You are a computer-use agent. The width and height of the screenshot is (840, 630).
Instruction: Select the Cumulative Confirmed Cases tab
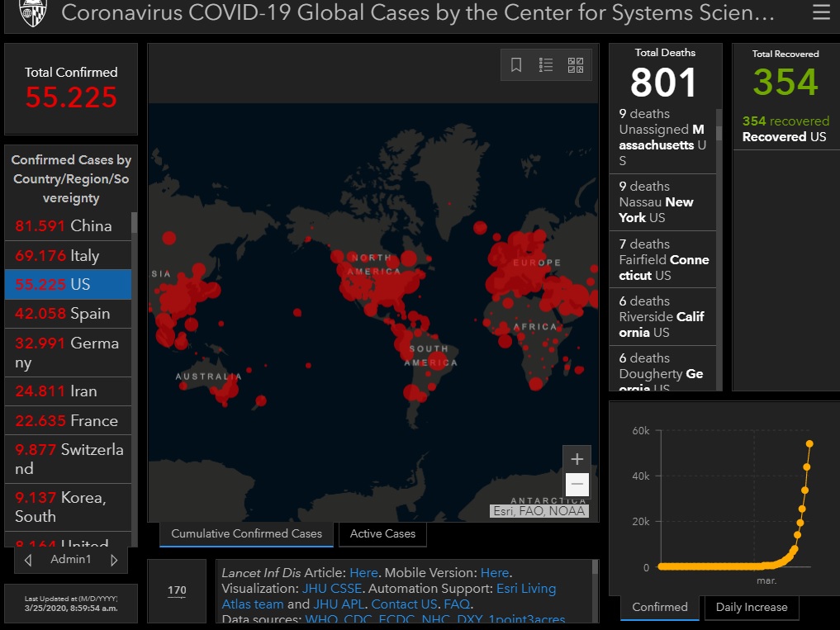pos(246,533)
